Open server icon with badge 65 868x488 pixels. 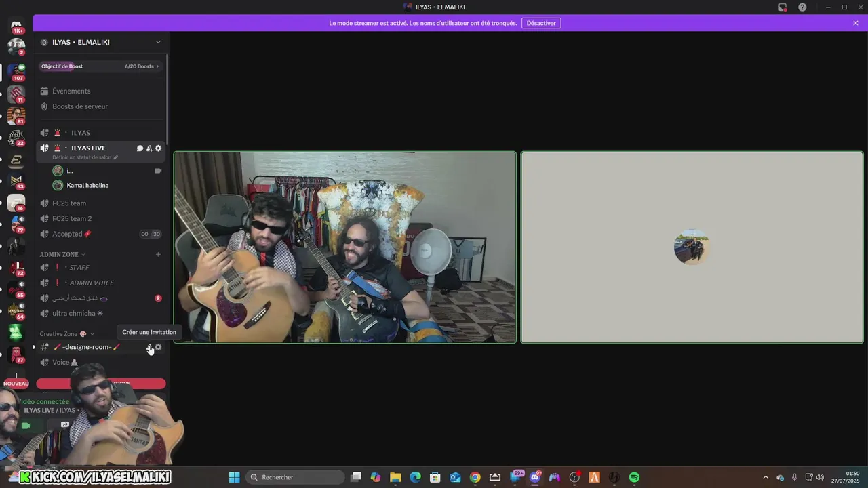[16, 289]
